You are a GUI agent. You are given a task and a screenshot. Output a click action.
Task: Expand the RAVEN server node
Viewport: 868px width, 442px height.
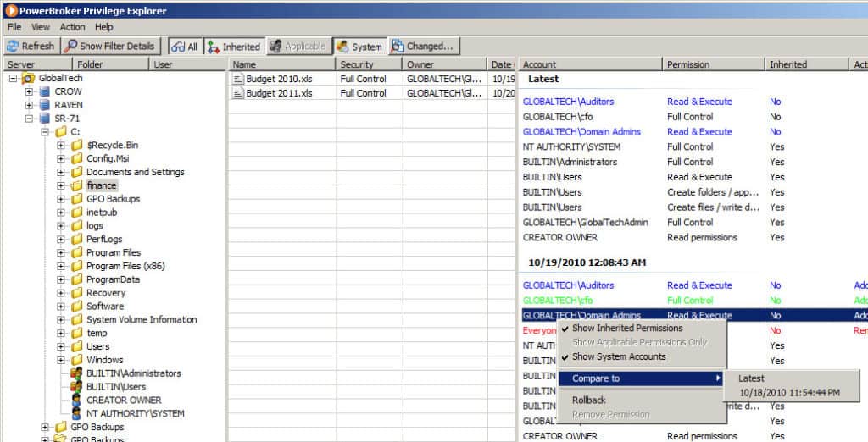(x=29, y=104)
